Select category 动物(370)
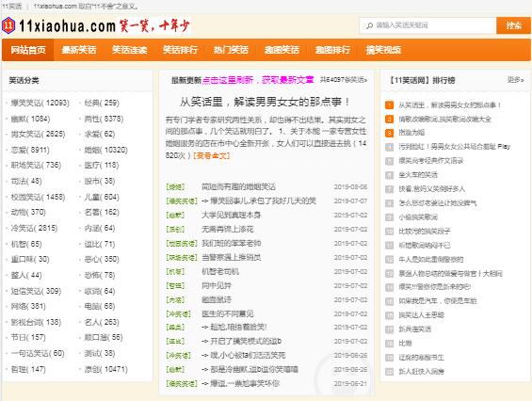Screen dimensions: 532x401 pos(28,213)
